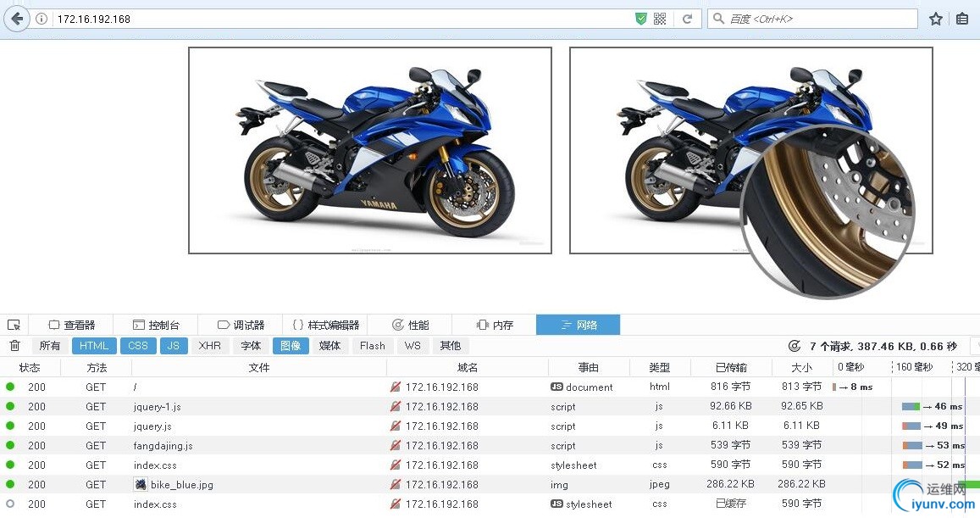The height and width of the screenshot is (518, 980).
Task: Click the right motorcycle image with magnifier
Action: pyautogui.click(x=750, y=150)
